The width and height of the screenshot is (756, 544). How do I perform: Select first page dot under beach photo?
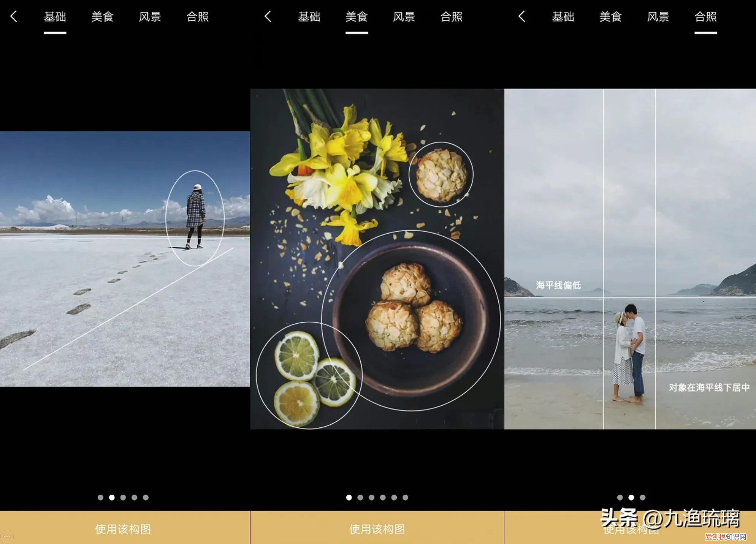point(620,497)
